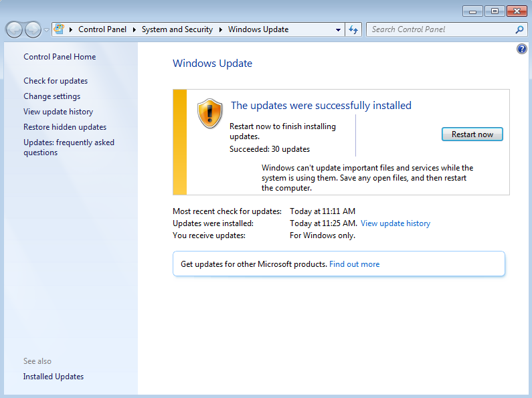Open the recent pages arrow beside the Forward button
532x398 pixels.
tap(46, 30)
